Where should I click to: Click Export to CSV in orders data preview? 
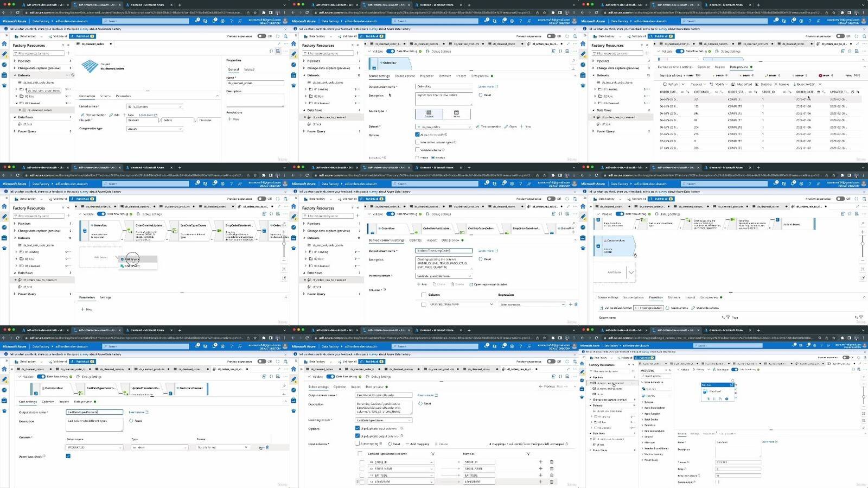805,84
